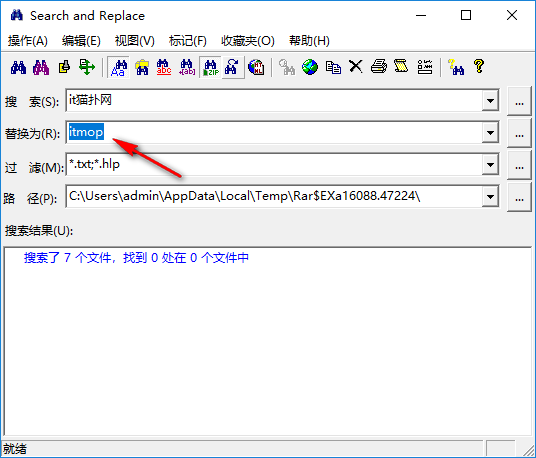536x458 pixels.
Task: Click the grayed-out binoculars icon
Action: pyautogui.click(x=286, y=67)
